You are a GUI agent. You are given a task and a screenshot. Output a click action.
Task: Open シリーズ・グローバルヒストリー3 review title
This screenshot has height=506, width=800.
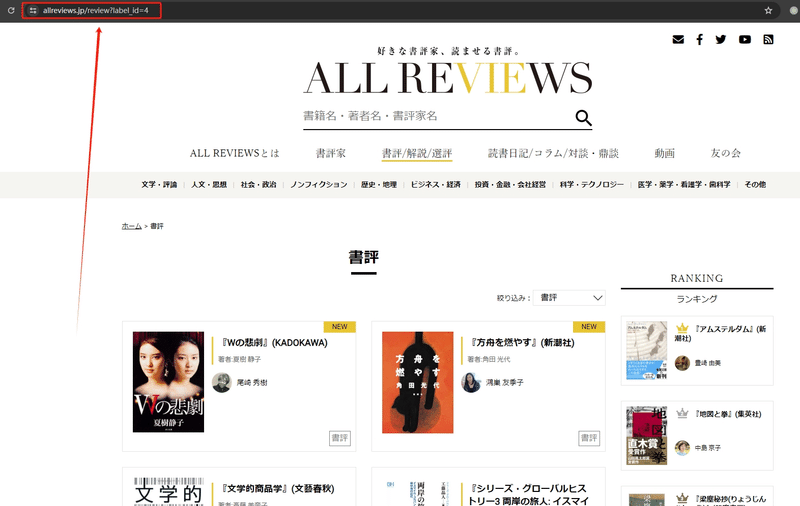[528, 494]
